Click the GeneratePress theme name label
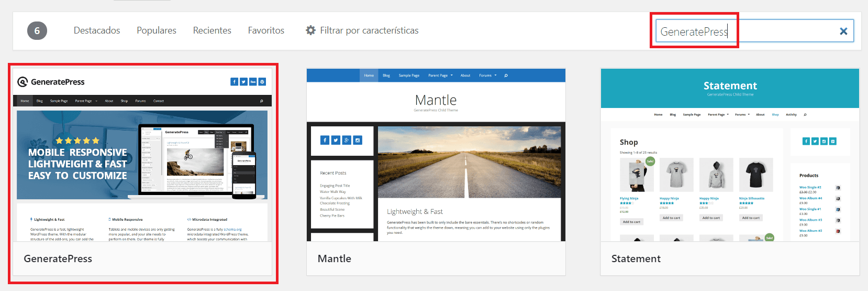This screenshot has height=291, width=868. pyautogui.click(x=58, y=258)
